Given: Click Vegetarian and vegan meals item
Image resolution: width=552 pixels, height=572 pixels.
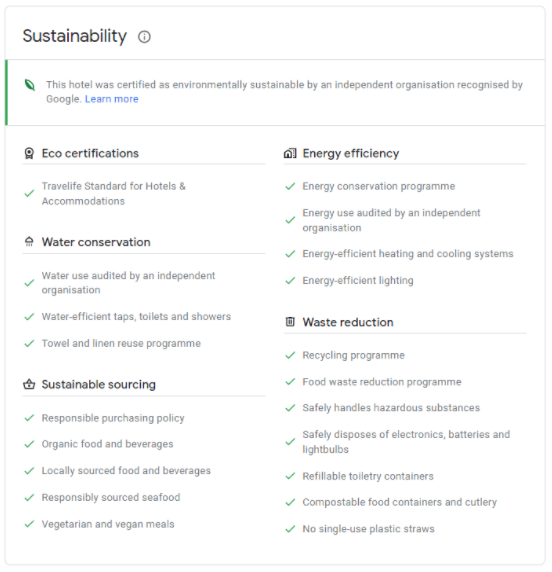Looking at the screenshot, I should (x=108, y=524).
